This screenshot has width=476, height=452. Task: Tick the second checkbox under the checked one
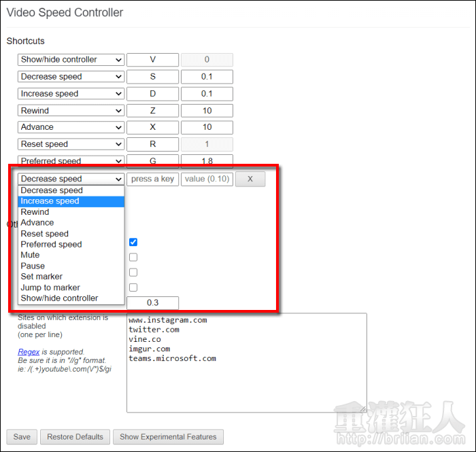pos(133,257)
